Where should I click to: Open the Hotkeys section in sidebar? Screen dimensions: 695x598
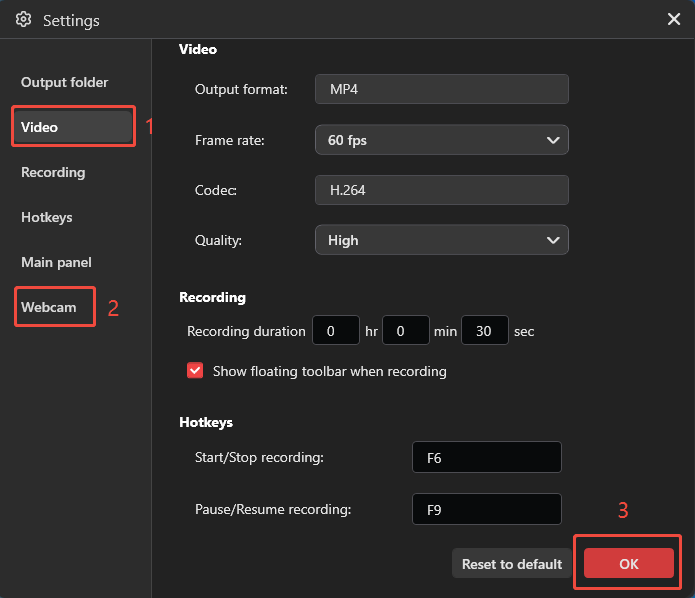click(47, 218)
